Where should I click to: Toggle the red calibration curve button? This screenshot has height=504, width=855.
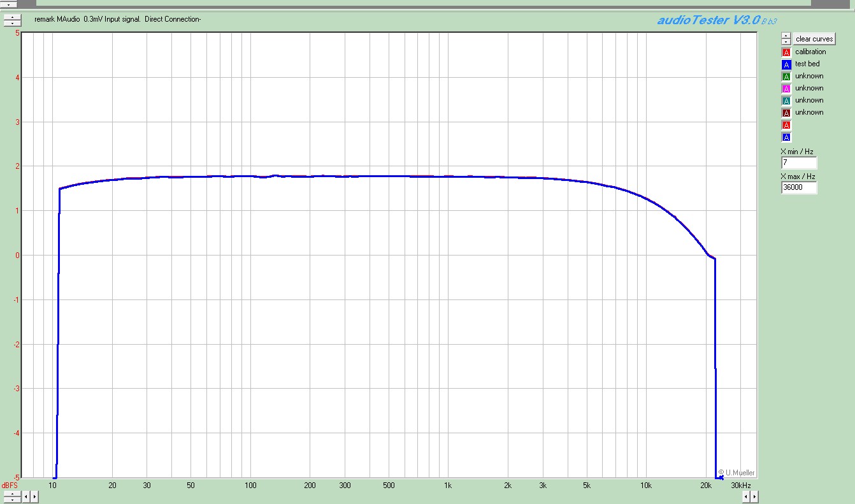pyautogui.click(x=786, y=52)
